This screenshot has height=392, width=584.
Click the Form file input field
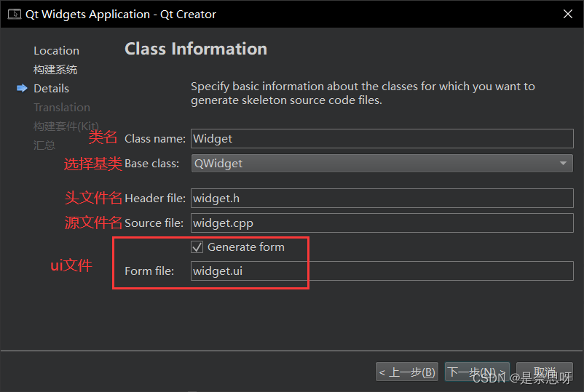pos(382,271)
